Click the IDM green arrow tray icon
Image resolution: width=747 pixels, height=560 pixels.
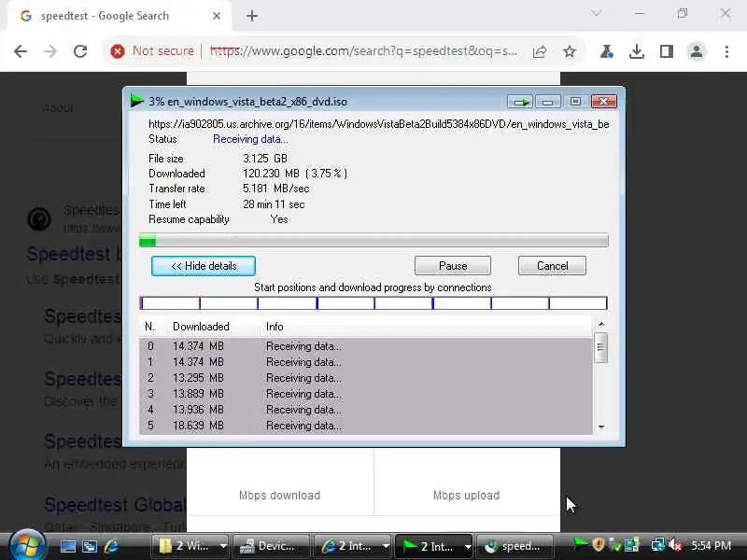click(x=580, y=544)
